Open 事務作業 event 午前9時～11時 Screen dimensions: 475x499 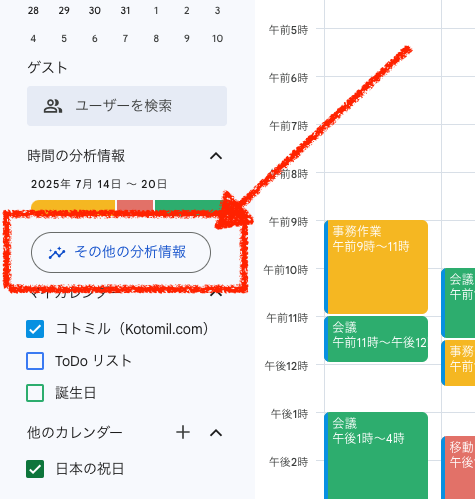376,267
